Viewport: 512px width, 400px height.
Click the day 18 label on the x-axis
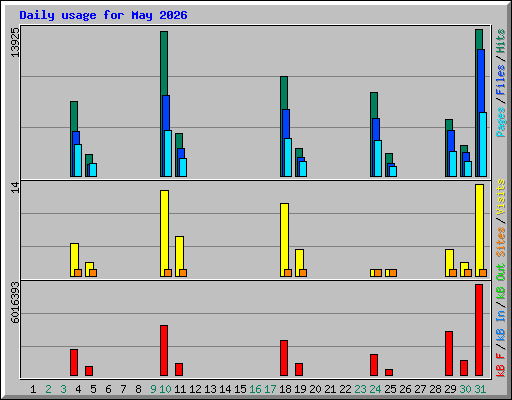[285, 389]
